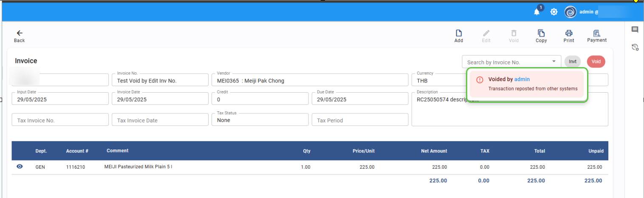Open the Vendor field Meiji Pak Chong

click(309, 80)
